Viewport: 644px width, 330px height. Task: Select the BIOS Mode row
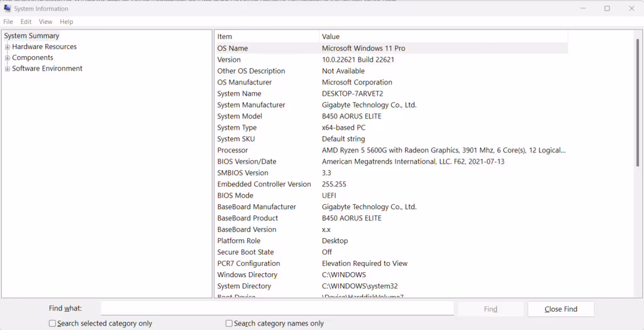click(391, 195)
